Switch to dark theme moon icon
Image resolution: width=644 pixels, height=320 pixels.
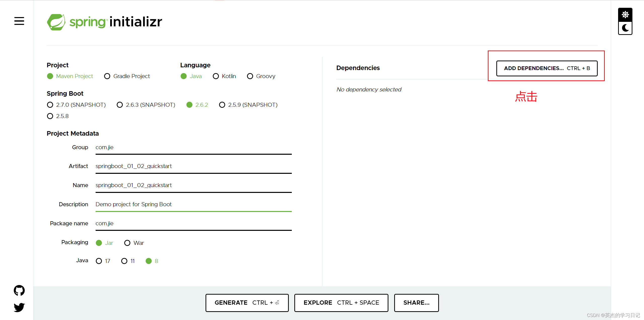(625, 28)
